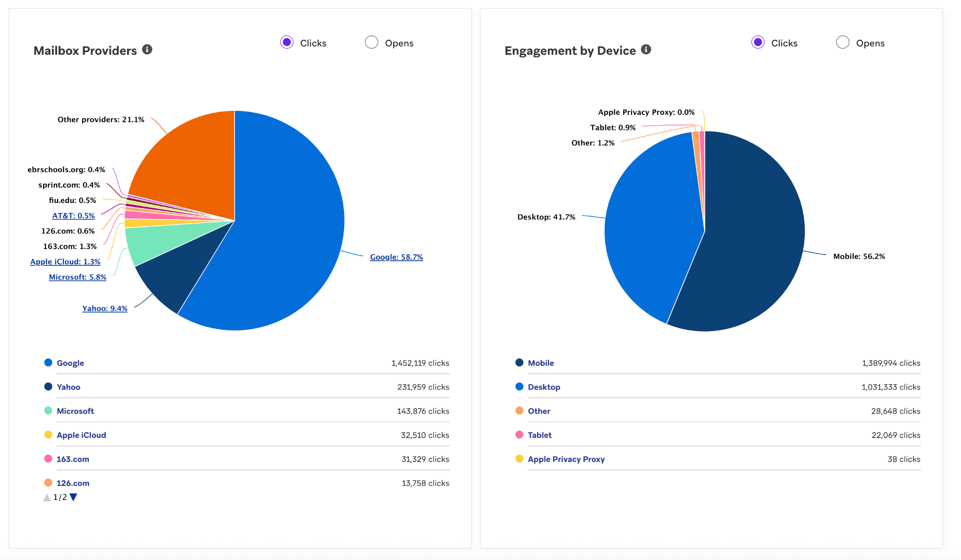
Task: Go to previous legend page arrow
Action: tap(47, 497)
